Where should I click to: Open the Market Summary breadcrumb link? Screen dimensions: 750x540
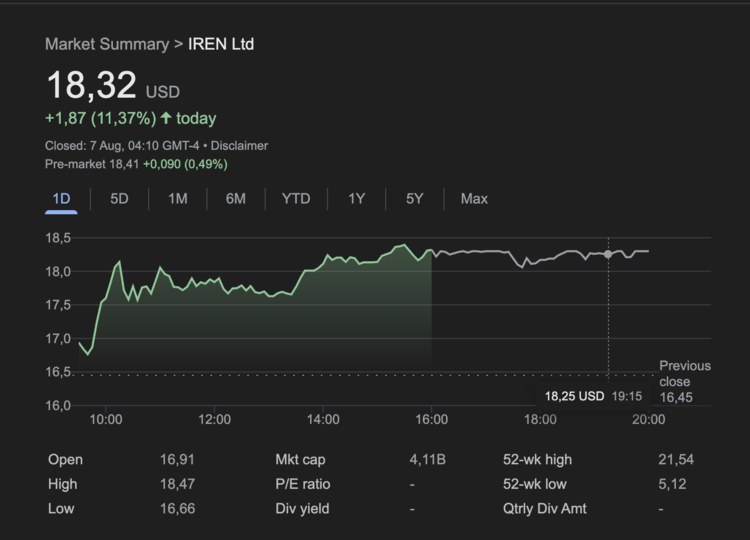pyautogui.click(x=107, y=44)
